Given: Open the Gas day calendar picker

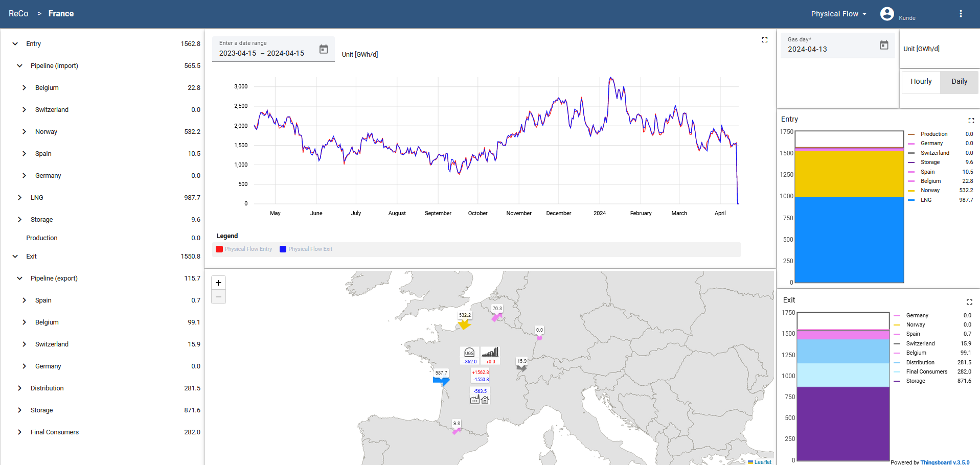Looking at the screenshot, I should click(x=884, y=45).
